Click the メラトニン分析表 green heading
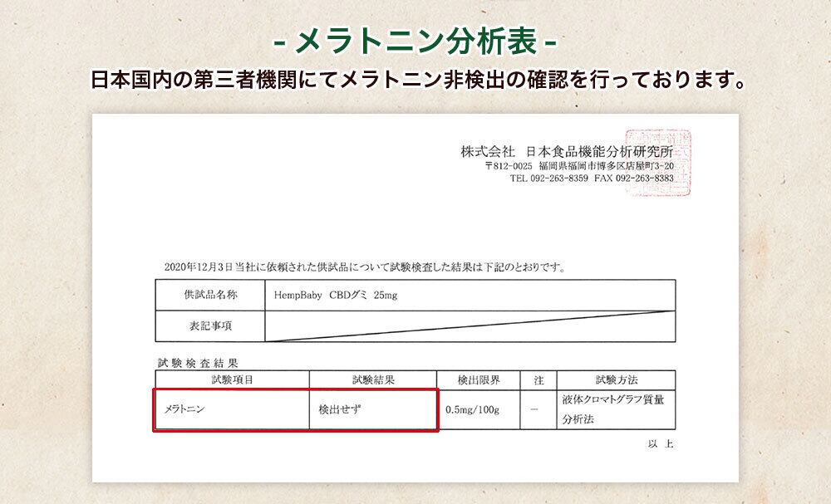This screenshot has width=831, height=504. pos(415,41)
